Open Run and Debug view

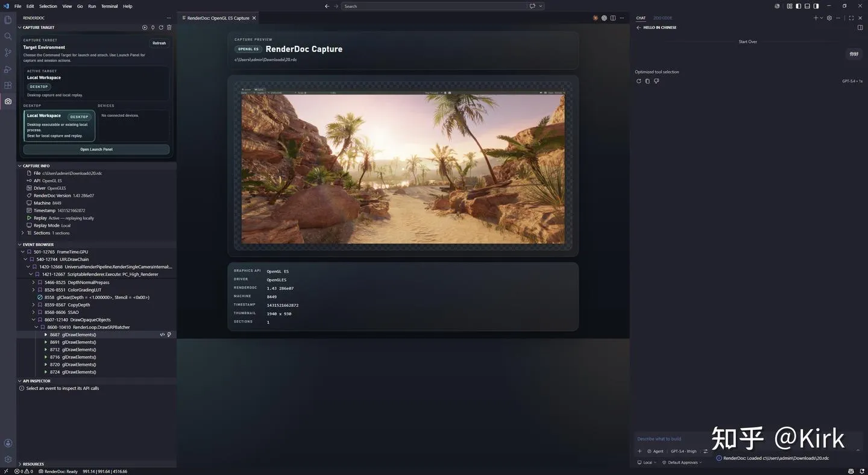8,69
